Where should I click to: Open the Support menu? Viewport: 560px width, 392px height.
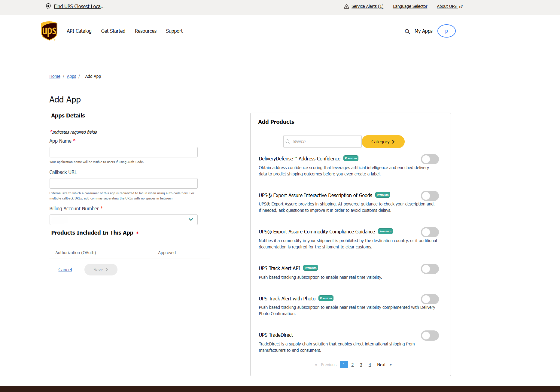coord(174,31)
